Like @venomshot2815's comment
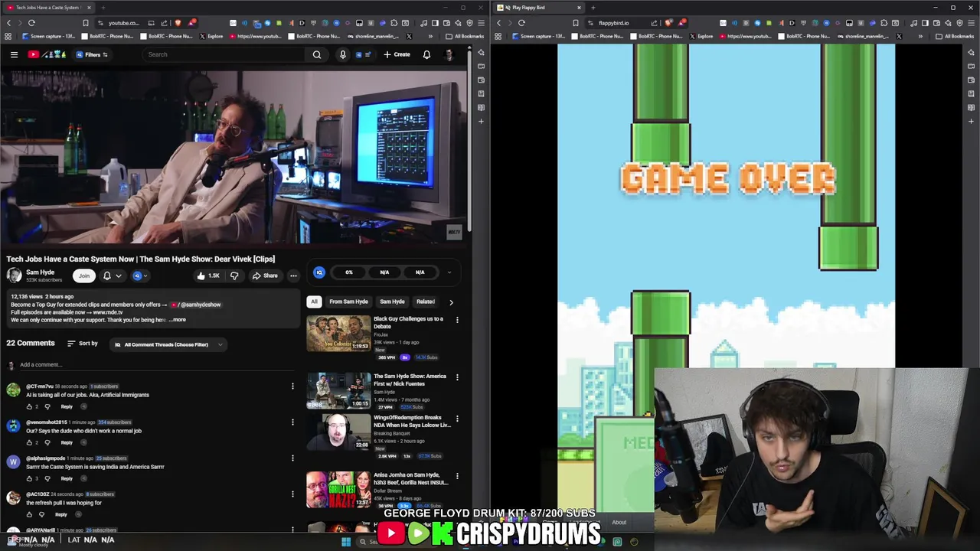 (x=29, y=442)
